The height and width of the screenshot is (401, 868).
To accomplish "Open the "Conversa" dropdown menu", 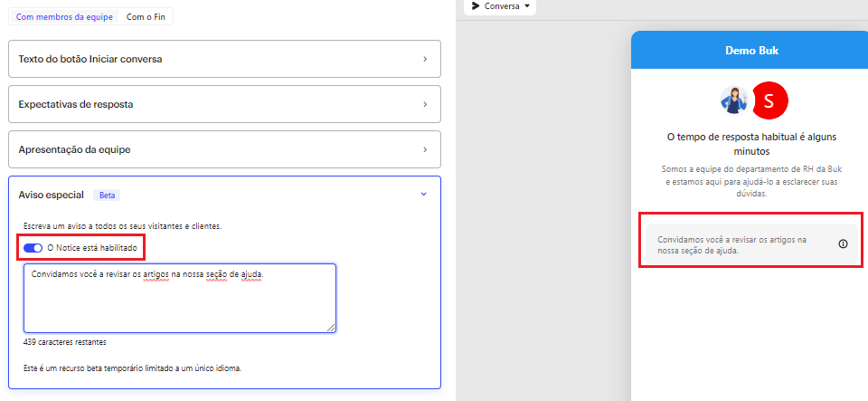I will click(x=503, y=6).
